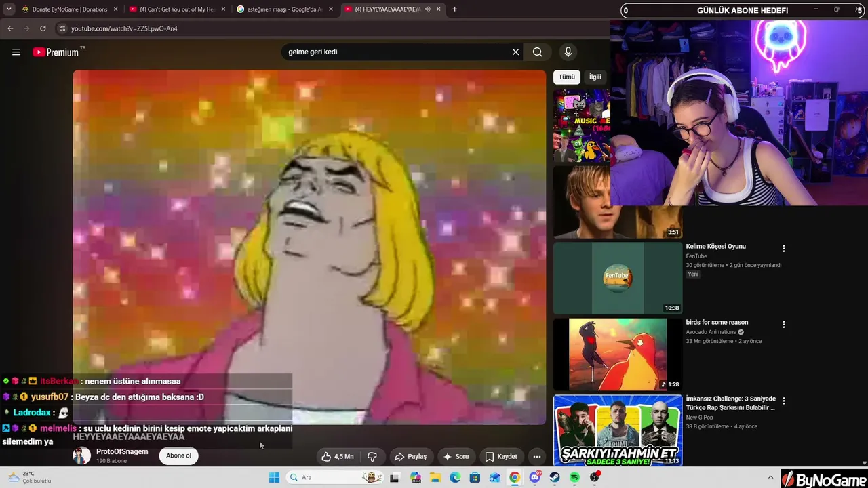Pause the He-Man video player
This screenshot has width=868, height=488.
(309, 247)
